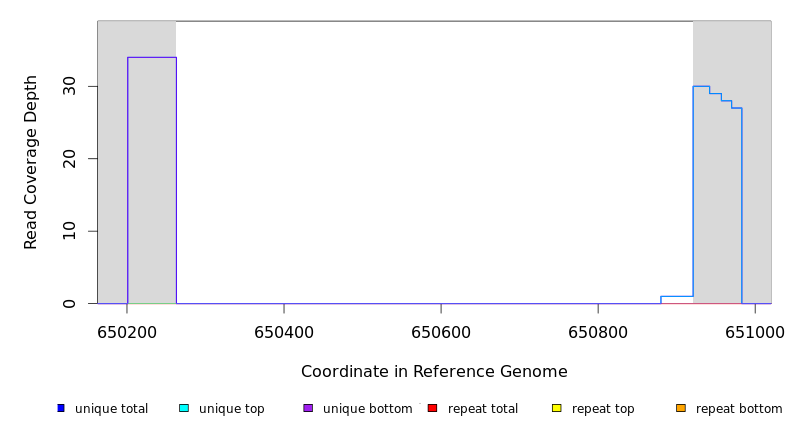Click the 10 y-axis tick label
Image resolution: width=792 pixels, height=432 pixels.
click(69, 231)
